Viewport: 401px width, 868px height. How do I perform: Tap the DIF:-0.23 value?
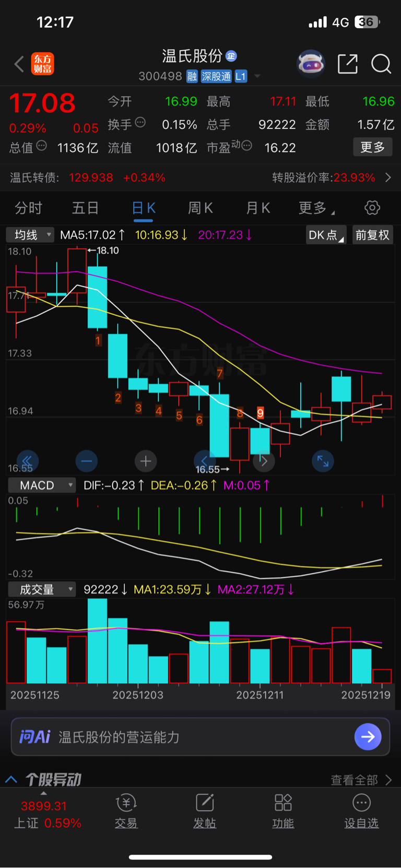pos(114,485)
